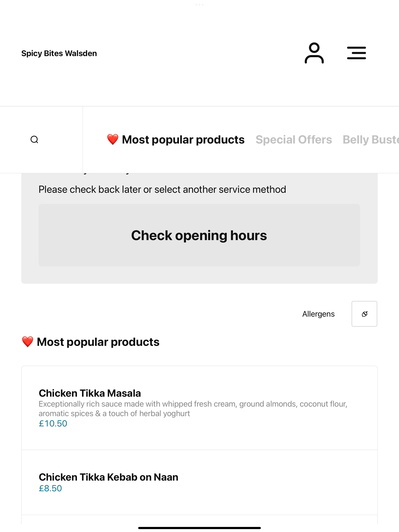This screenshot has height=532, width=399.
Task: Open the Belly Busters category tab
Action: point(371,139)
